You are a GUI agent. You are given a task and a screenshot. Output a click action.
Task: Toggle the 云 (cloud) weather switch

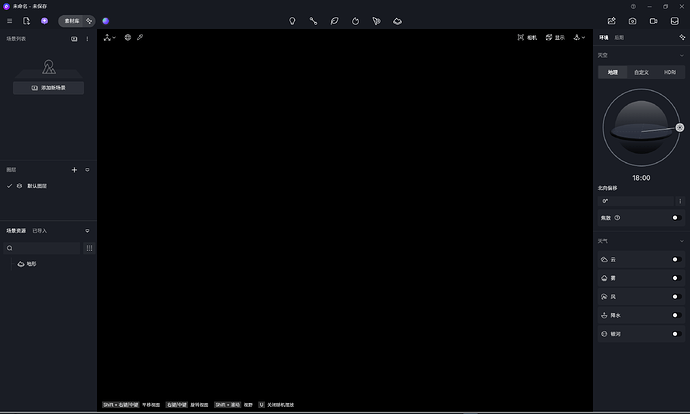[675, 259]
